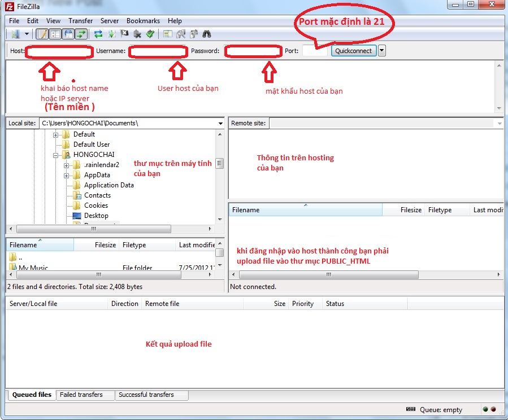
Task: Open the File menu
Action: (14, 21)
